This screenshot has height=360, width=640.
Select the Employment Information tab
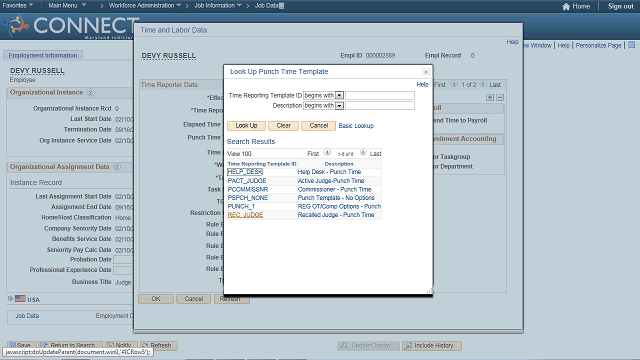pyautogui.click(x=43, y=56)
